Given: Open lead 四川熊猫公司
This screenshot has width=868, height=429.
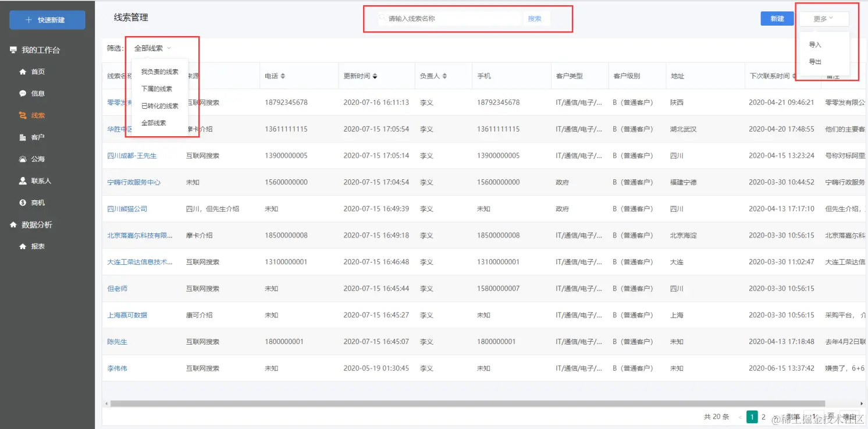Looking at the screenshot, I should click(127, 209).
